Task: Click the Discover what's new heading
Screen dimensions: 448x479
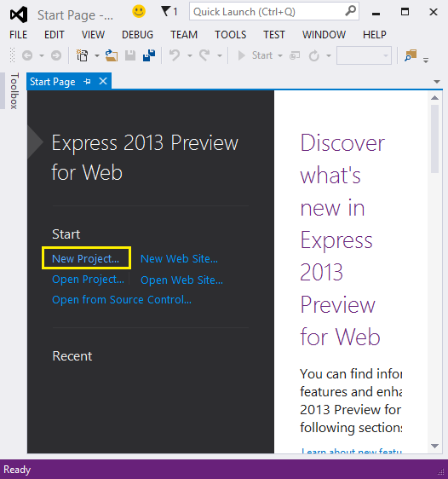Action: tap(342, 239)
